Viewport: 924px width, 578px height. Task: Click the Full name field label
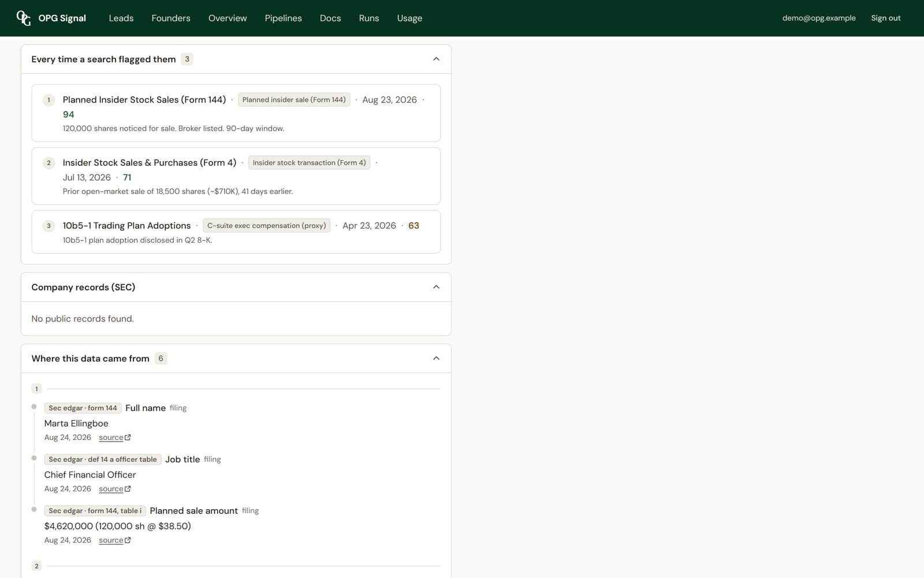(x=146, y=408)
